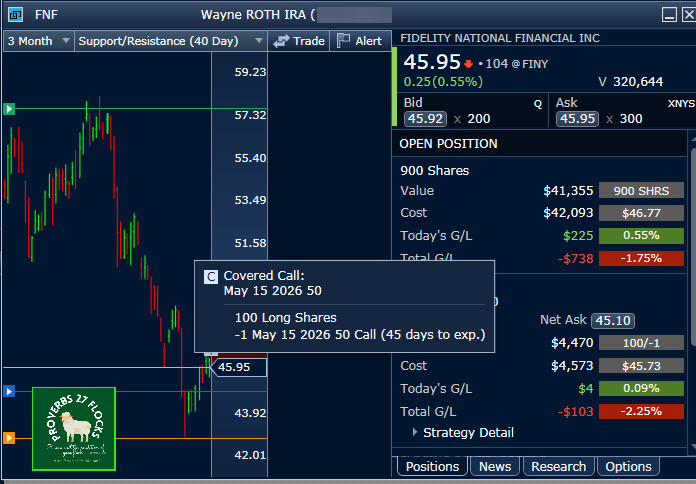Click the Trade arrows icon
This screenshot has width=696, height=484.
point(282,41)
